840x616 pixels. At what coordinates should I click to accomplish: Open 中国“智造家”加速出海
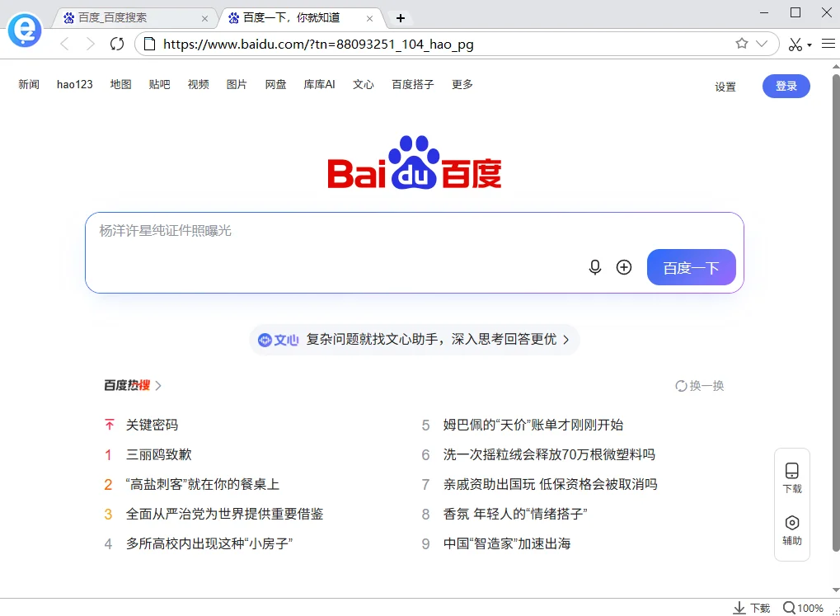click(507, 543)
